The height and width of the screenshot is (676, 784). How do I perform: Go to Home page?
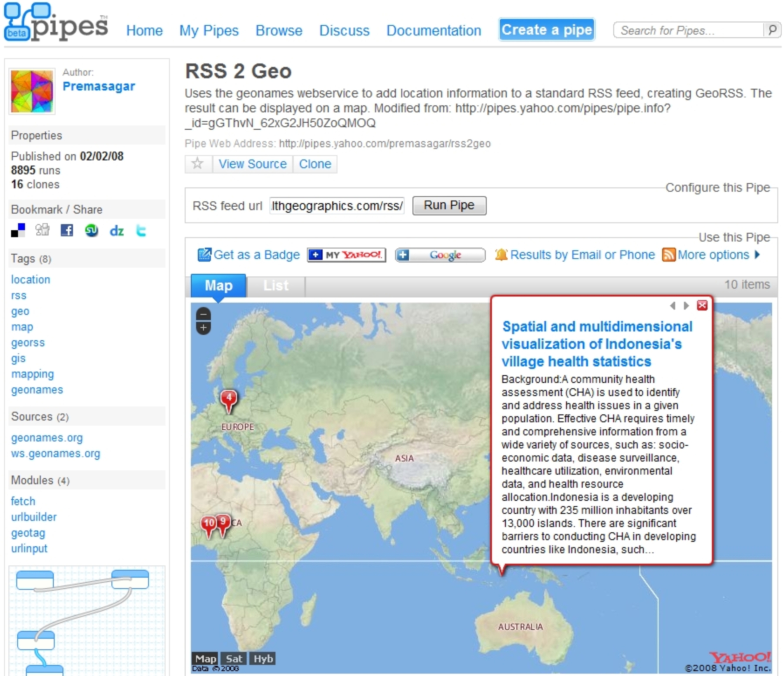point(145,31)
